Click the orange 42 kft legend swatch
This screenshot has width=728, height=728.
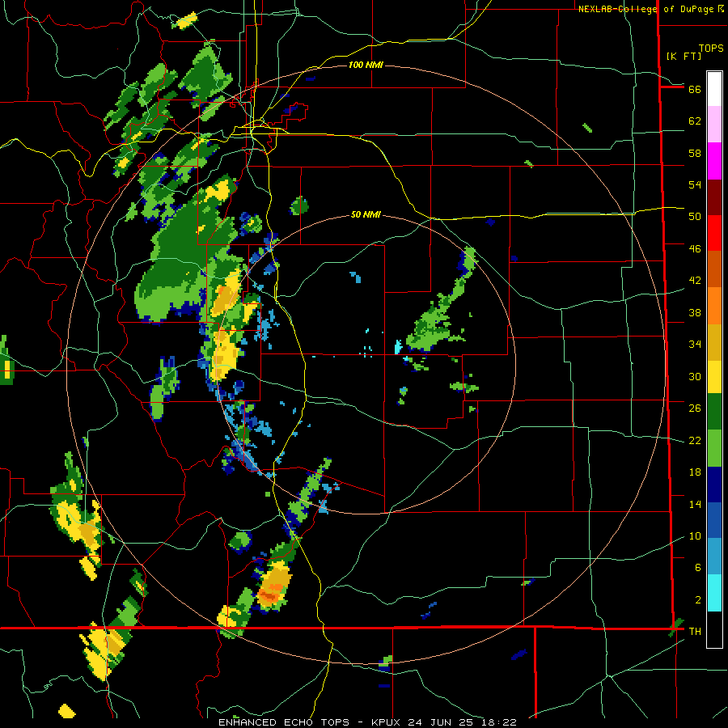(714, 305)
